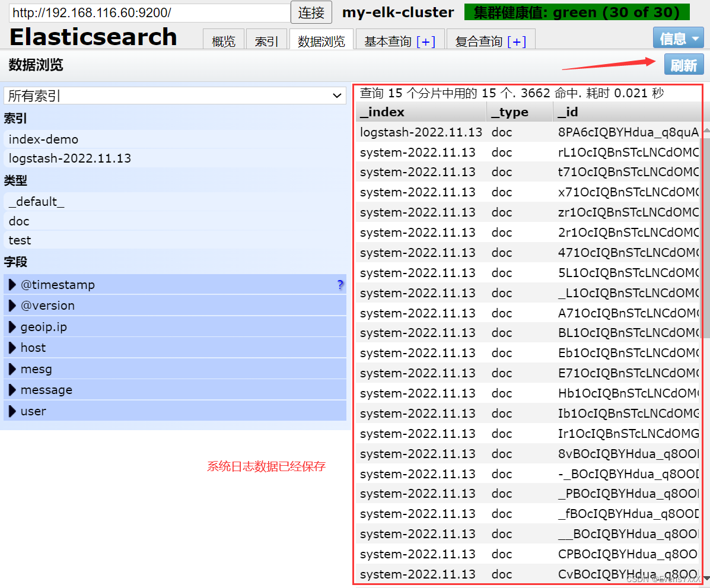The image size is (710, 588).
Task: Select the _default_ type
Action: 175,202
